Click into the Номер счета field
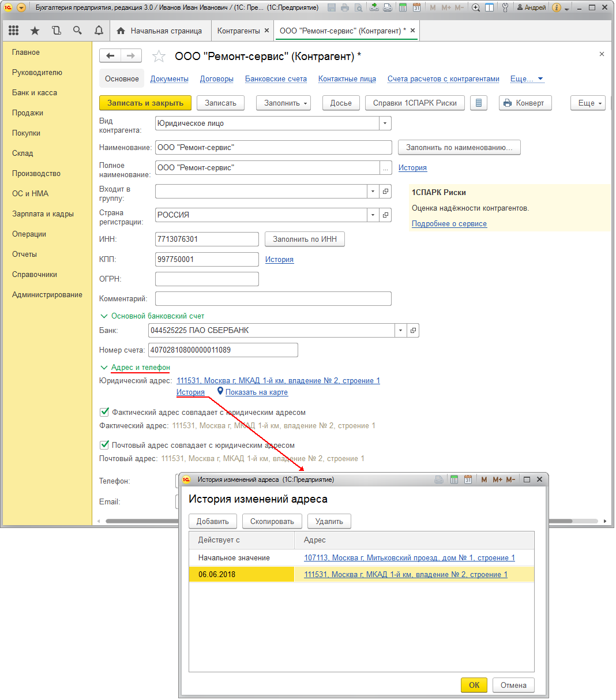Screen dimensions: 616x700 223,350
